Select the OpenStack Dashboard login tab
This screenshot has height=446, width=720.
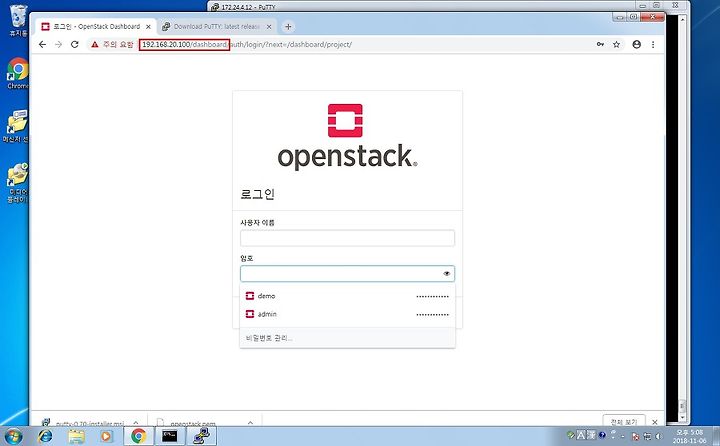96,27
